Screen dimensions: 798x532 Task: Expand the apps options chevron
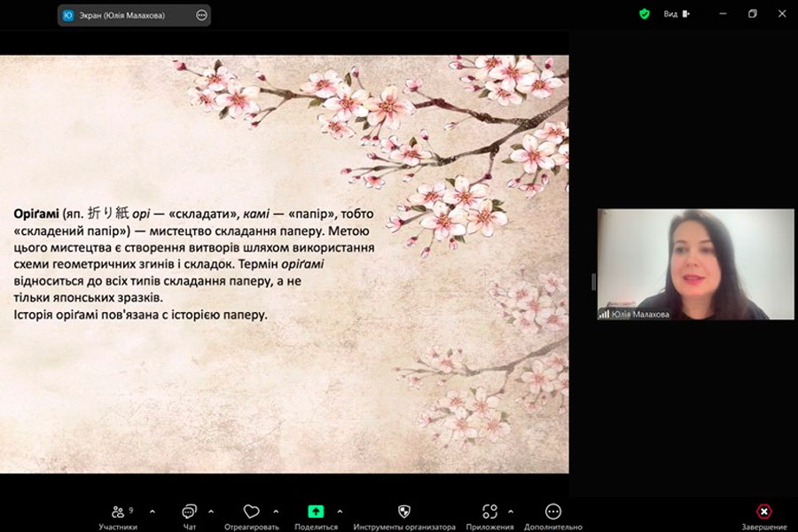(511, 512)
